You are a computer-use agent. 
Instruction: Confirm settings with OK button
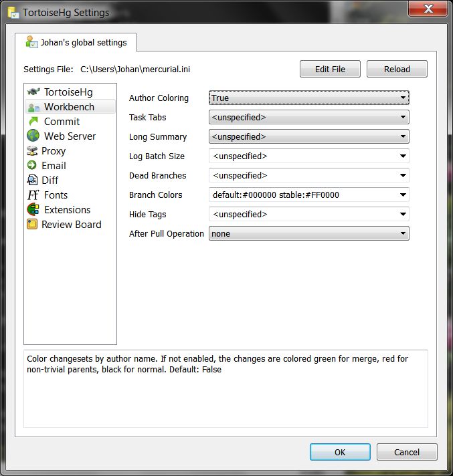(340, 452)
